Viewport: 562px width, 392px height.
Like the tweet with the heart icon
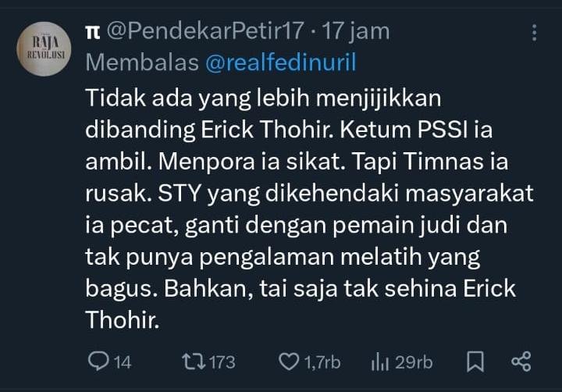(x=290, y=362)
